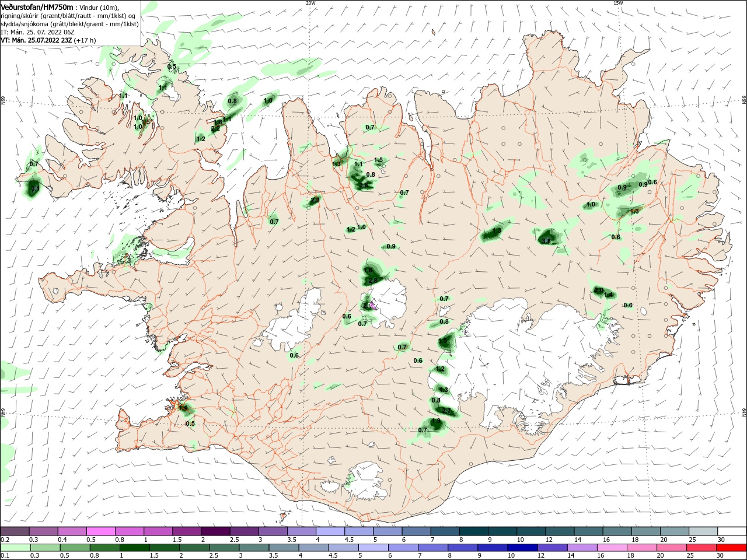Choose the rain scale swatch for 3.5–4
747x560 pixels.
pos(283,548)
